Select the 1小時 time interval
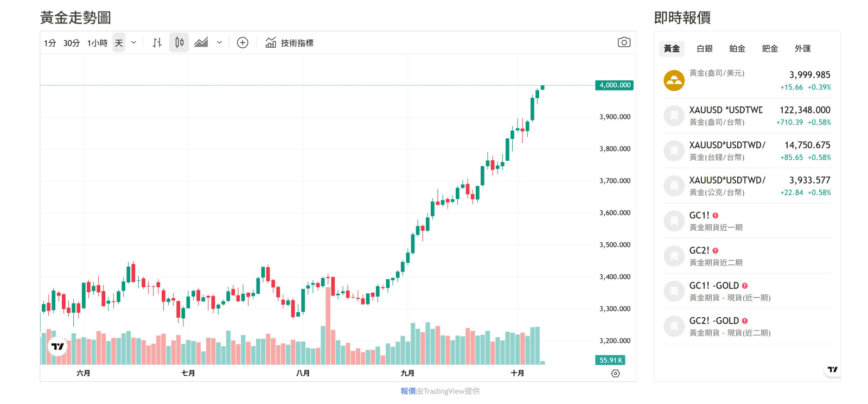The height and width of the screenshot is (404, 868). pos(97,43)
